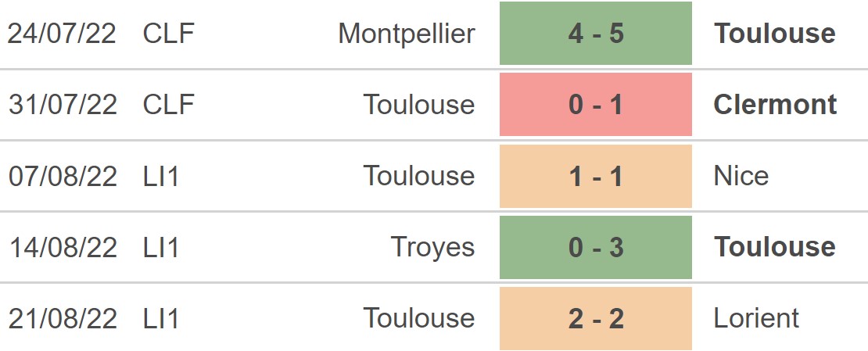
Task: Click the green 0 - 3 score box
Action: [596, 247]
